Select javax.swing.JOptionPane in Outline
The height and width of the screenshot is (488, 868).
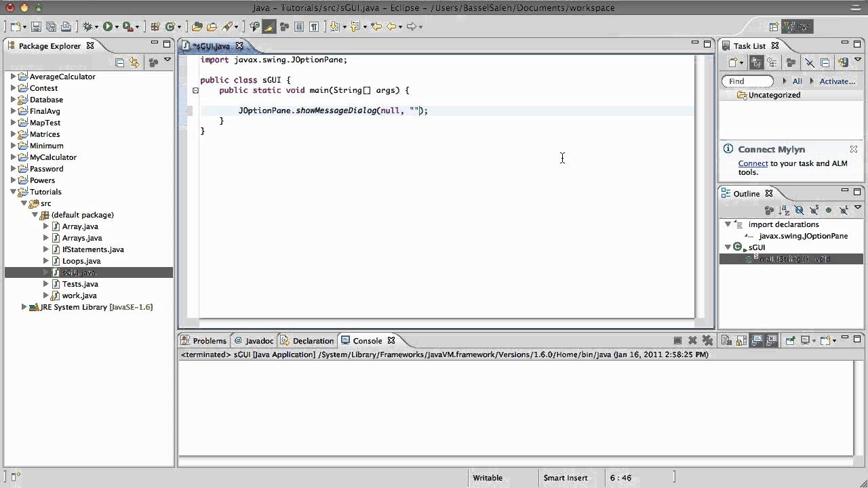(803, 236)
